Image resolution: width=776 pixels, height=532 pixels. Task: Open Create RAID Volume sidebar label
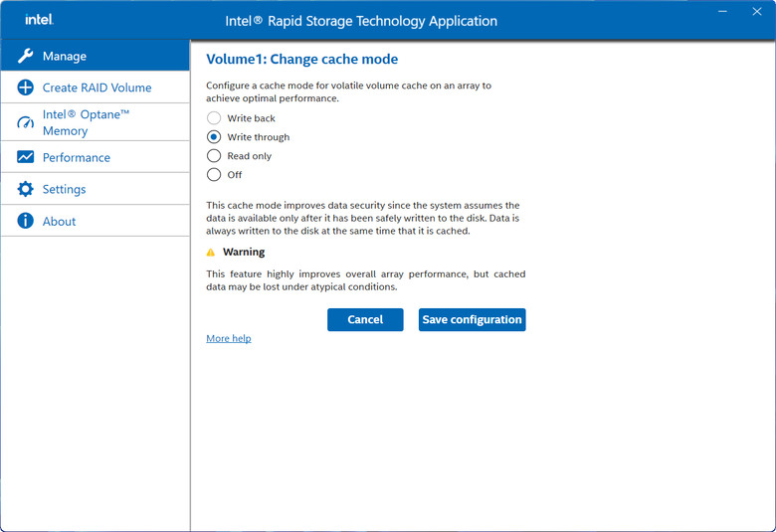[x=97, y=88]
